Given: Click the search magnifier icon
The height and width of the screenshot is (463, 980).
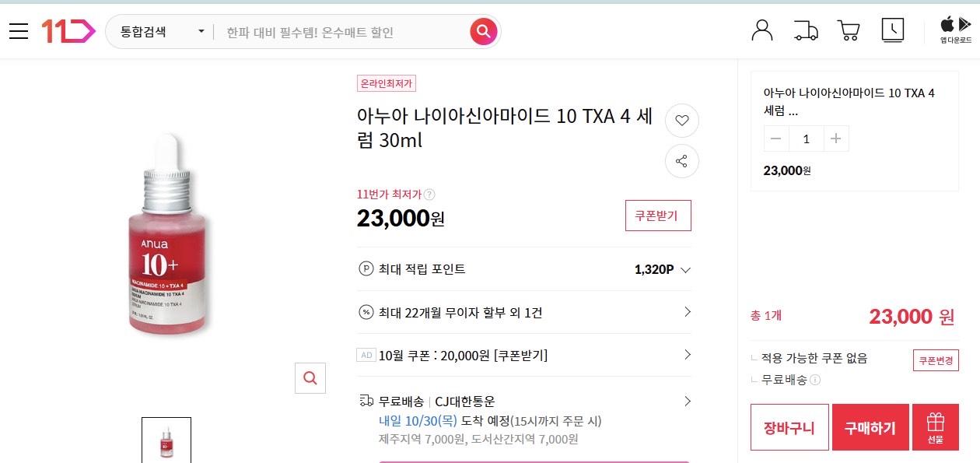Looking at the screenshot, I should click(483, 31).
